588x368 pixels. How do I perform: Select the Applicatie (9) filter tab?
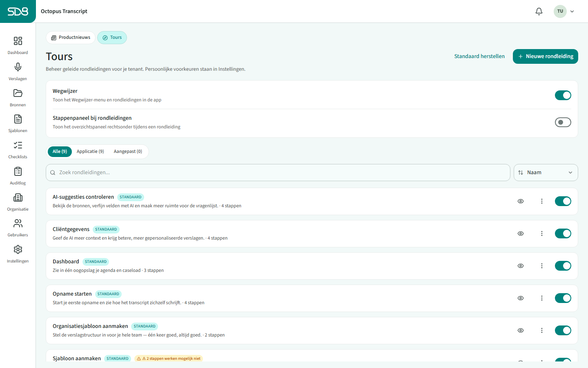point(90,151)
